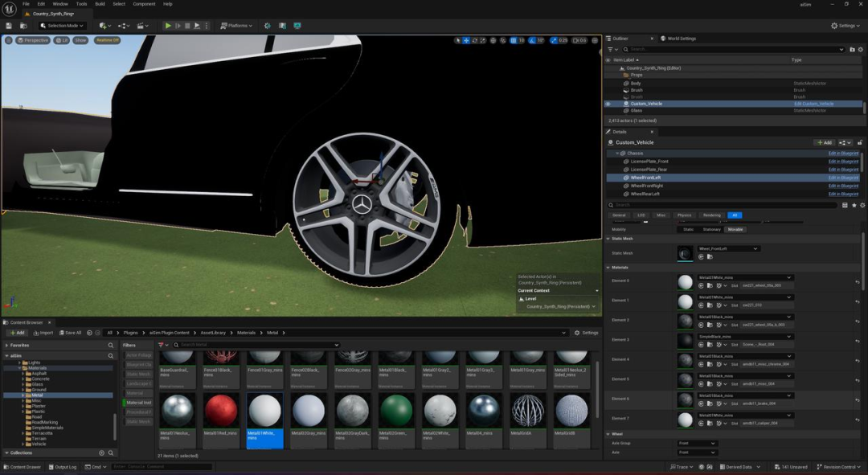Set mobility to Stationary
The width and height of the screenshot is (868, 475).
click(711, 229)
